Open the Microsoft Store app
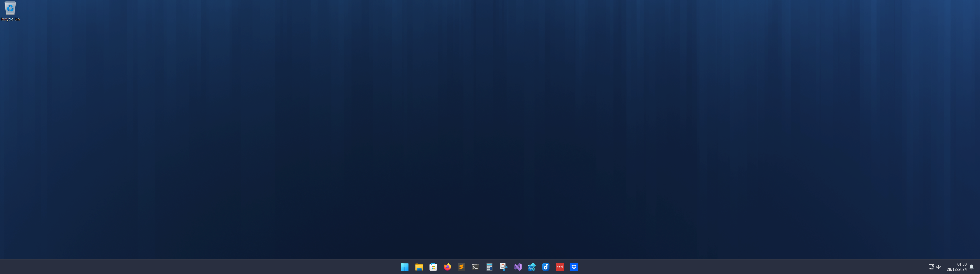The image size is (980, 274). [x=433, y=267]
